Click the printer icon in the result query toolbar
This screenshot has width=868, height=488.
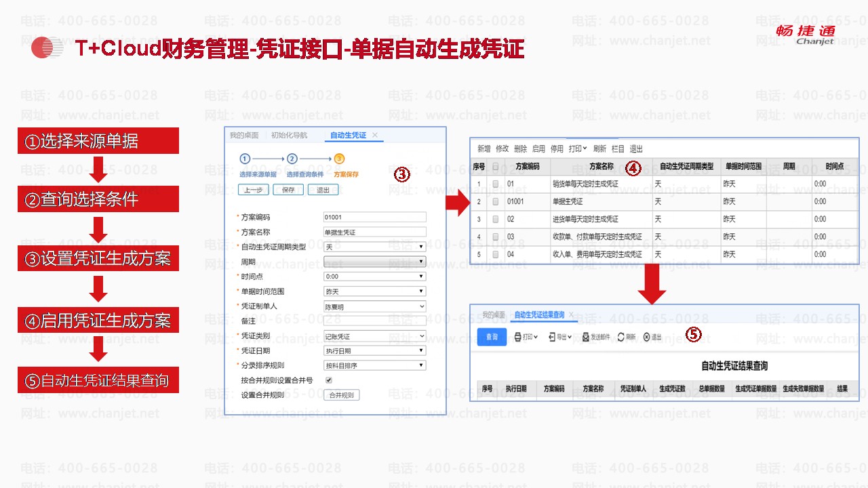point(517,337)
